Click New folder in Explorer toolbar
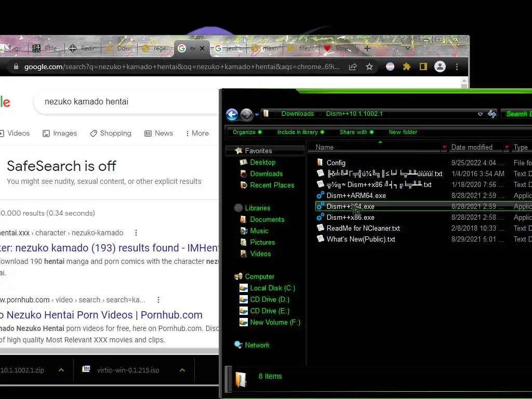 pyautogui.click(x=403, y=132)
